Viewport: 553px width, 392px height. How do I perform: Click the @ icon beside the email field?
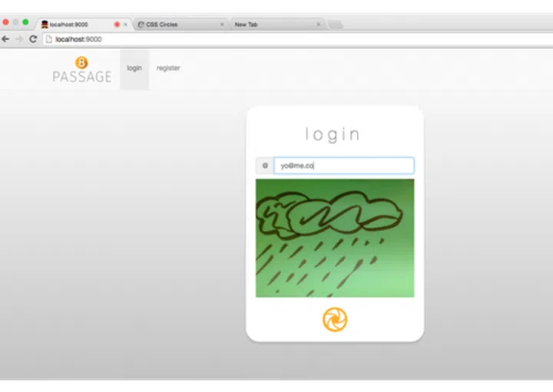click(265, 166)
